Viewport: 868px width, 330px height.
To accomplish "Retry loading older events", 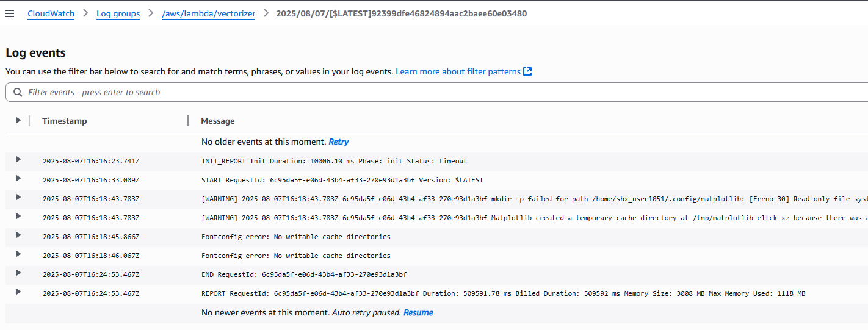I will 338,142.
